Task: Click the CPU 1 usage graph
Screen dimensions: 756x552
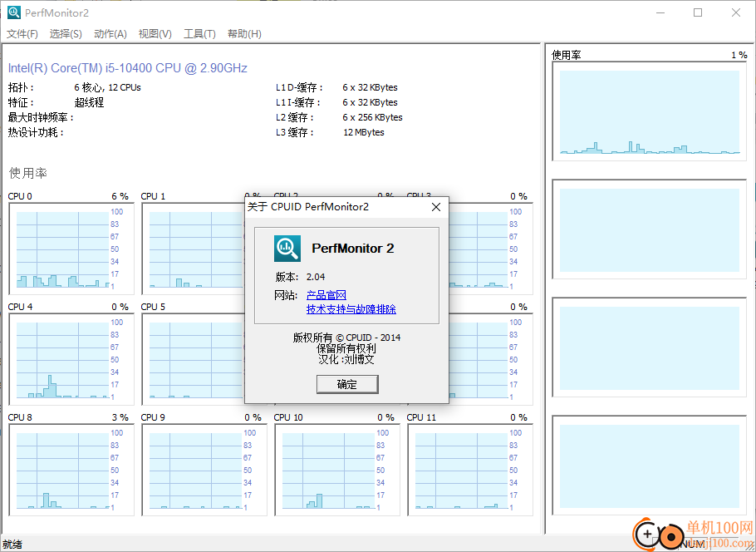Action: (193, 249)
